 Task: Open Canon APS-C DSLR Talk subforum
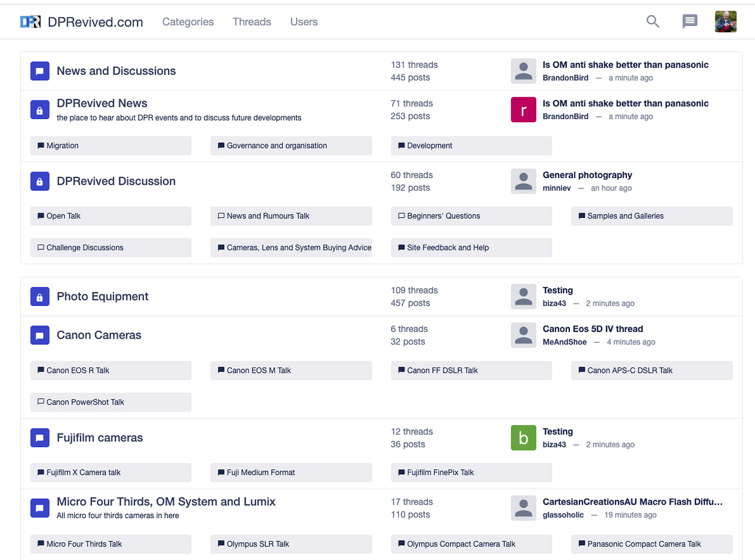652,370
